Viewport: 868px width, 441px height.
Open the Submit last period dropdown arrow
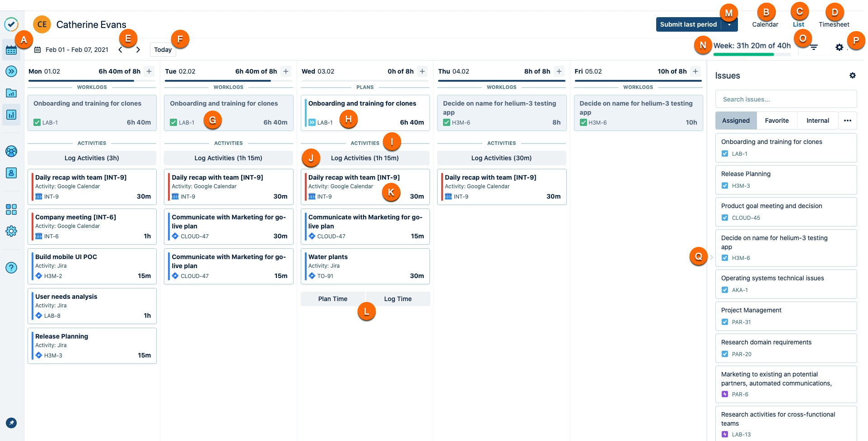coord(729,24)
